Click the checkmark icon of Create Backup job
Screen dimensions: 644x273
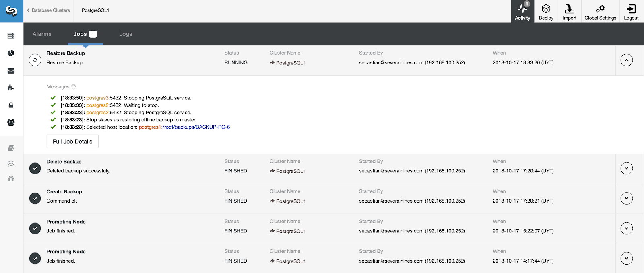click(35, 199)
